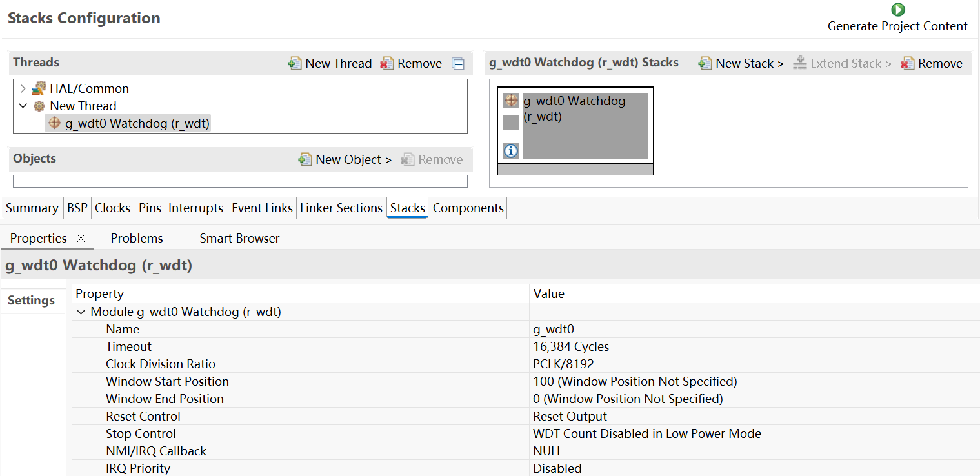This screenshot has height=476, width=980.
Task: Click the info icon in stack block
Action: [511, 151]
